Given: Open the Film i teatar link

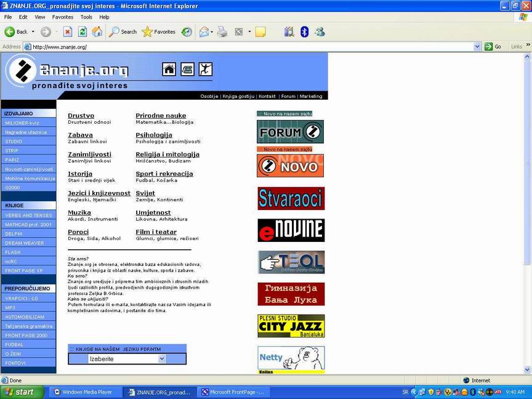Looking at the screenshot, I should tap(156, 232).
